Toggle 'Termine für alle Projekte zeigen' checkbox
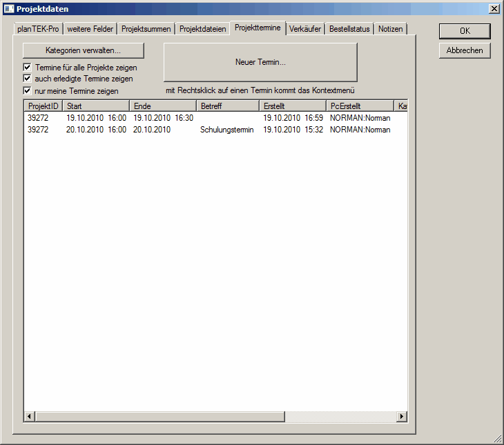This screenshot has width=504, height=445. [28, 68]
